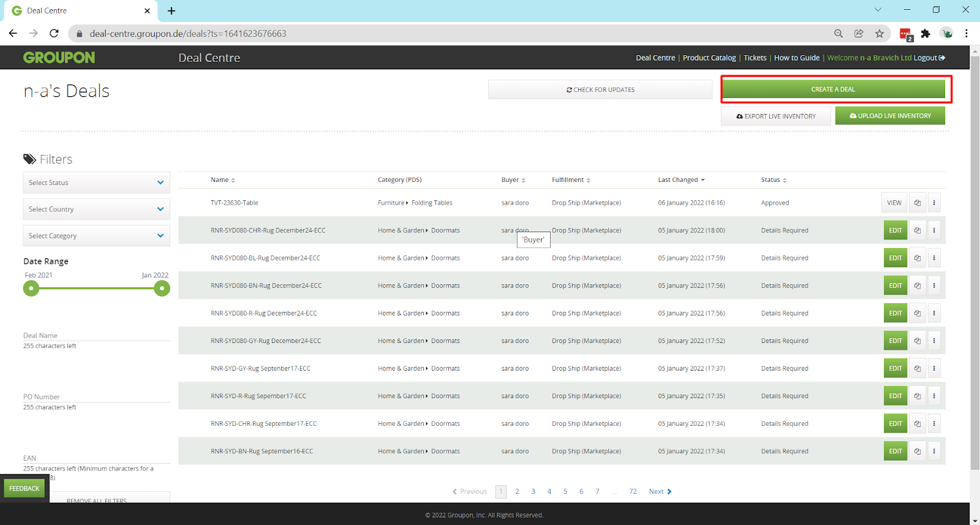The image size is (980, 525).
Task: Open the Select Country dropdown
Action: pyautogui.click(x=97, y=209)
